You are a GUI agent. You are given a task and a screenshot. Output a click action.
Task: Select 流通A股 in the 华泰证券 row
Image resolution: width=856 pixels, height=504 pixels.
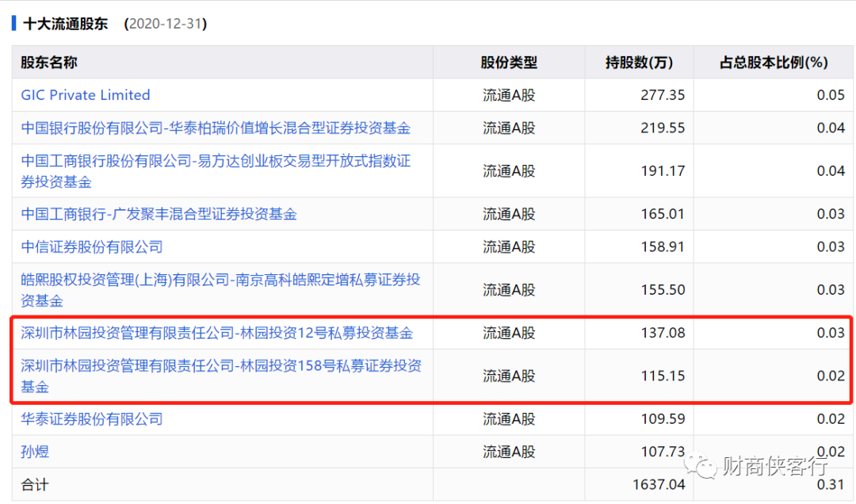(509, 419)
